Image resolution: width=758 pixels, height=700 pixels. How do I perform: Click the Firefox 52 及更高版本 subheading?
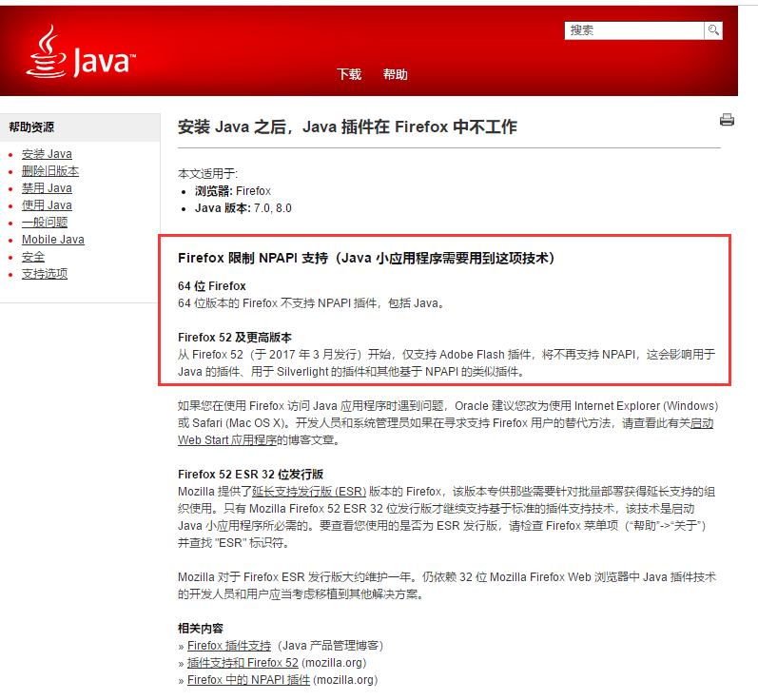coord(235,338)
